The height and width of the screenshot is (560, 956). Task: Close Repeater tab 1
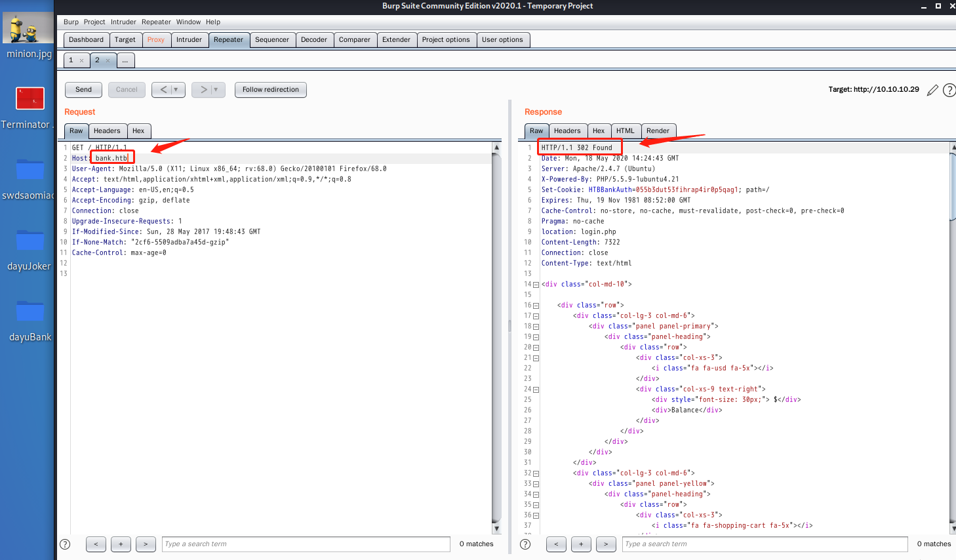81,60
